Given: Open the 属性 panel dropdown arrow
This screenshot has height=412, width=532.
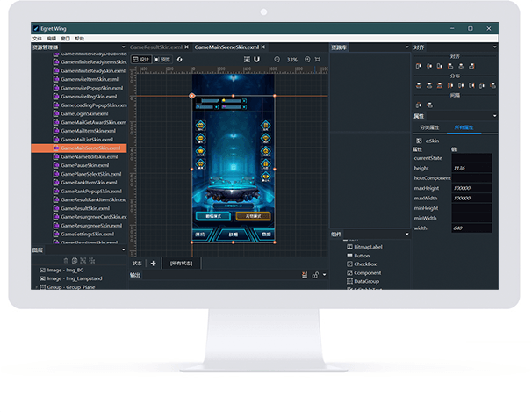Looking at the screenshot, I should 494,116.
